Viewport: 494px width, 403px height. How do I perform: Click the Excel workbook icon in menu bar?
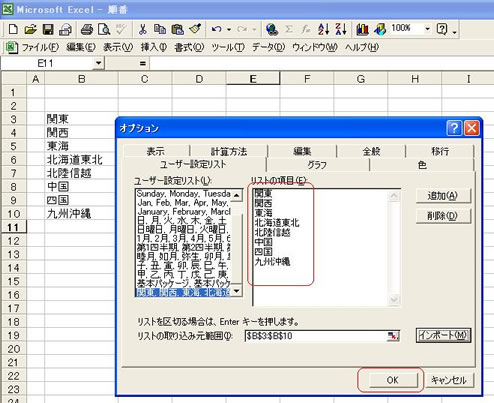click(x=11, y=47)
